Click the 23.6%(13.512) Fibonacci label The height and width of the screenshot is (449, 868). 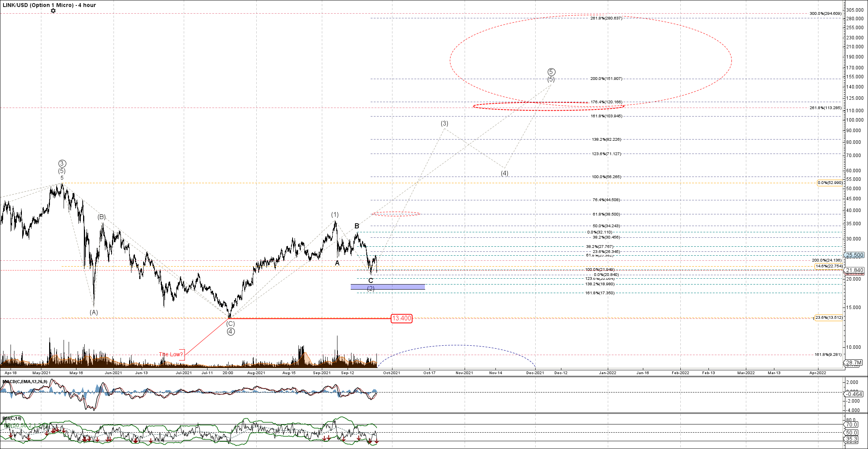point(829,318)
